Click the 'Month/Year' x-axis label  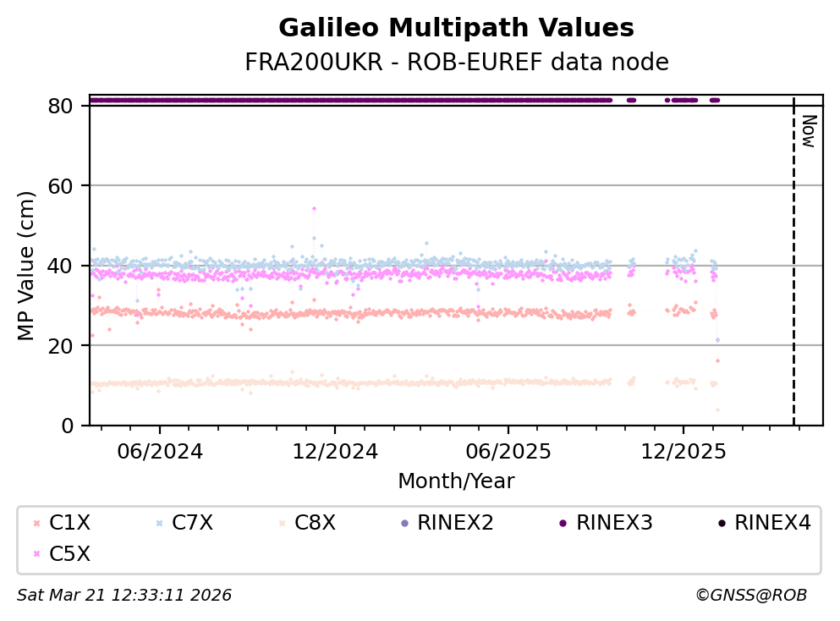point(456,481)
